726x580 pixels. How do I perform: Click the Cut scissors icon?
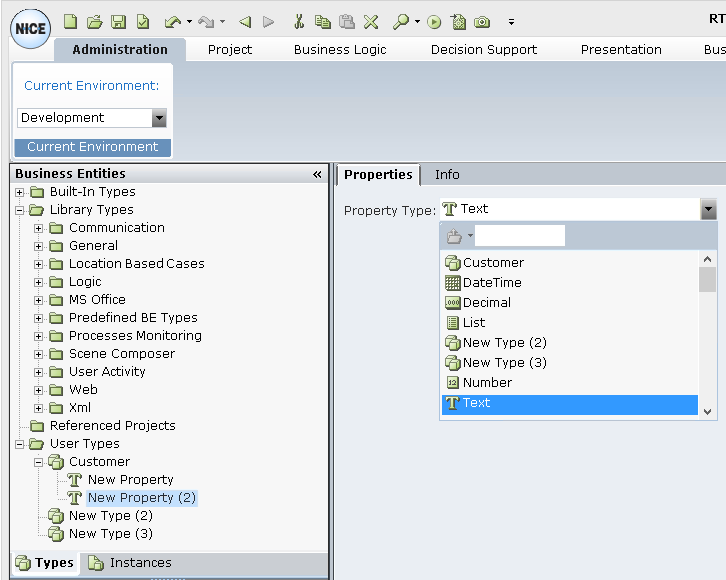point(298,21)
